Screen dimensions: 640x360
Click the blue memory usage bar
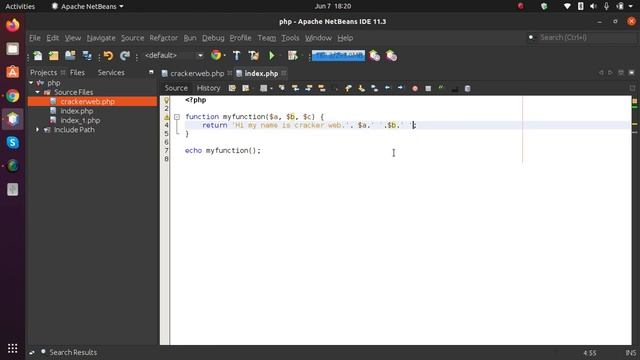(x=338, y=56)
